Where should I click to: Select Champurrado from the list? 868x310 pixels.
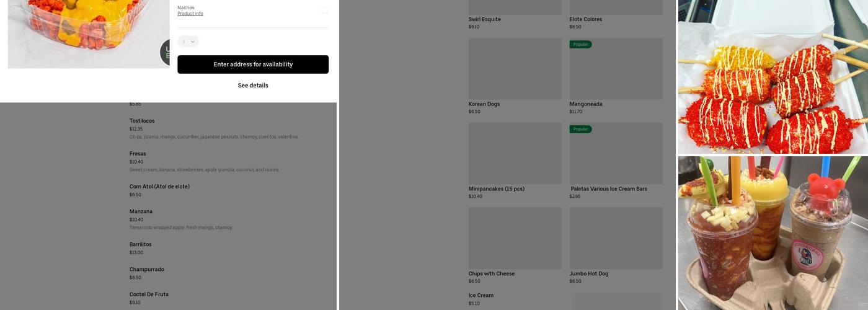[x=146, y=270]
